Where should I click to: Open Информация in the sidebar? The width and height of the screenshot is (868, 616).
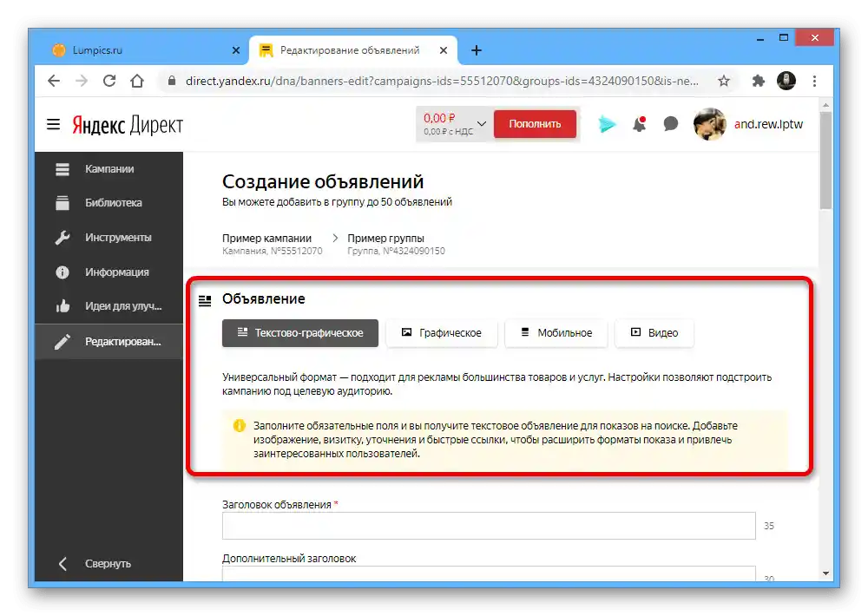108,272
